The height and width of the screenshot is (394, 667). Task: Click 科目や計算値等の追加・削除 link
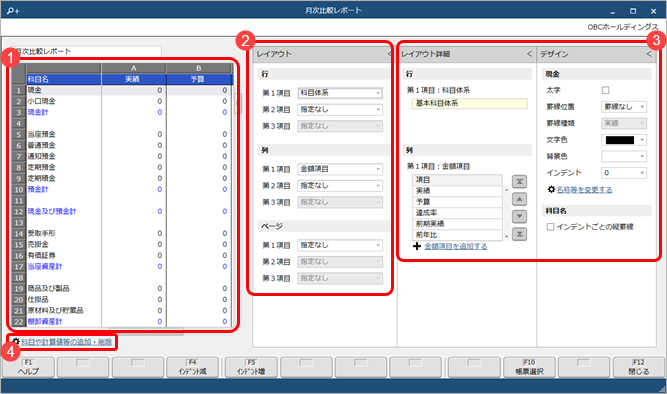tap(66, 342)
